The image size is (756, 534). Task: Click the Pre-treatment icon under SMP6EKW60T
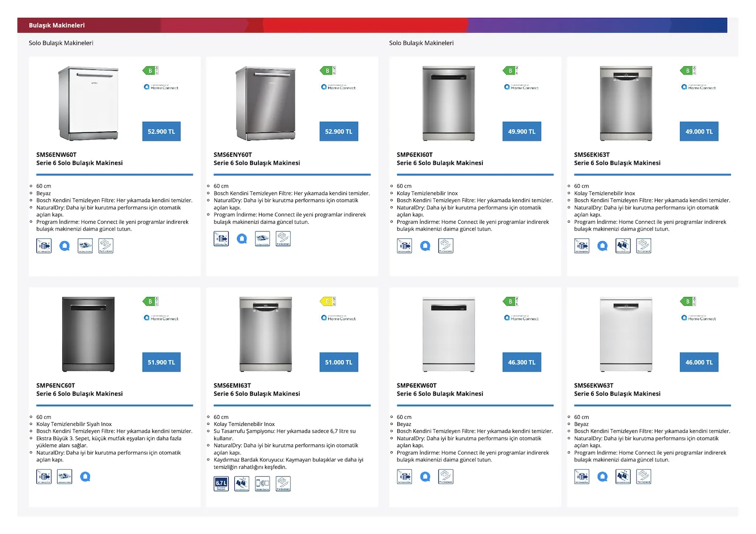(x=446, y=476)
